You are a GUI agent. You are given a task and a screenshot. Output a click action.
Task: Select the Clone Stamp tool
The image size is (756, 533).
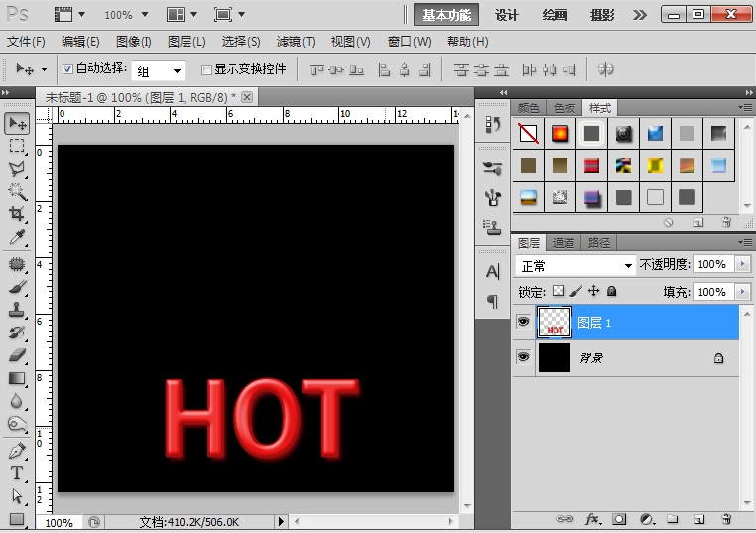[x=17, y=310]
